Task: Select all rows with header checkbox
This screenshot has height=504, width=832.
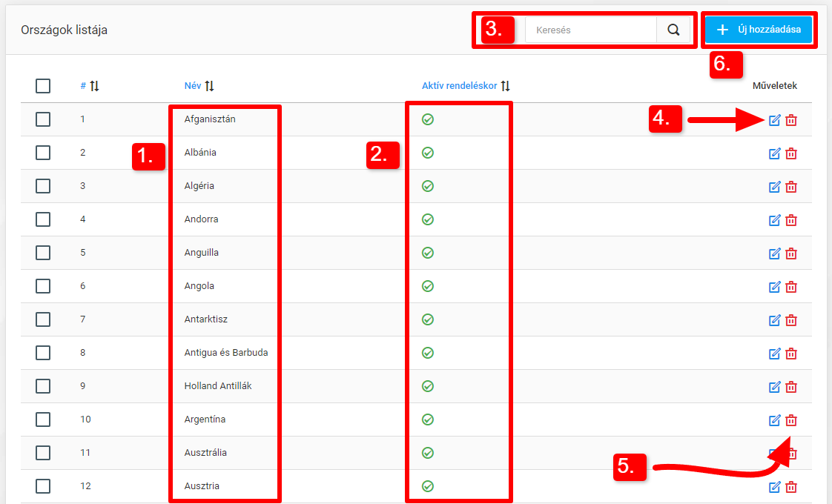Action: point(43,86)
